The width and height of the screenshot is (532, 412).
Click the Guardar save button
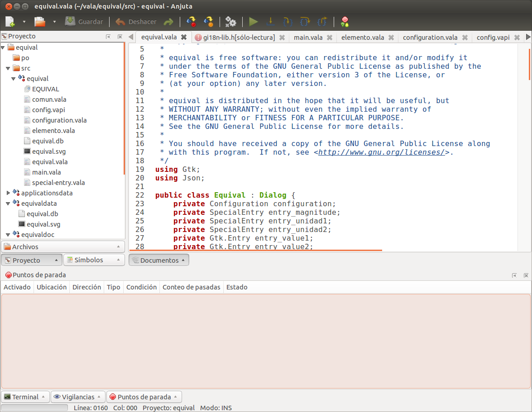click(84, 22)
